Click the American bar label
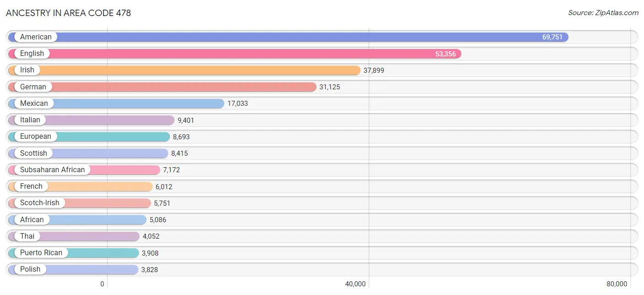The width and height of the screenshot is (644, 295). click(36, 37)
